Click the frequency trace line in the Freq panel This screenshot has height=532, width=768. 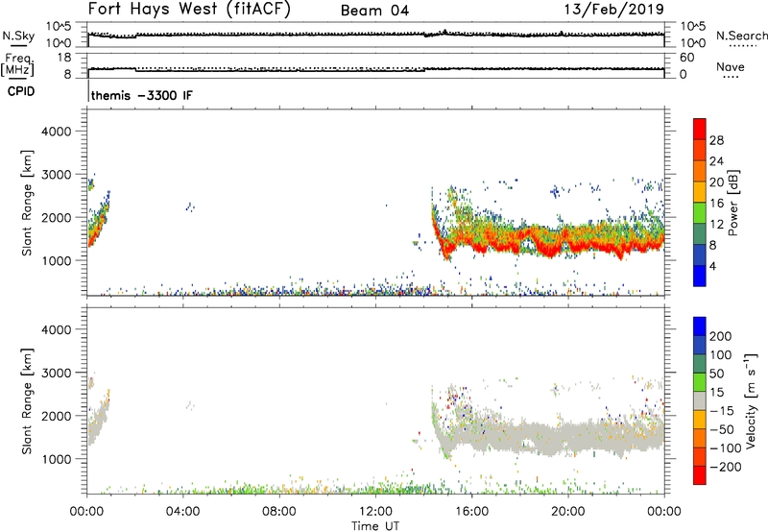click(x=375, y=70)
